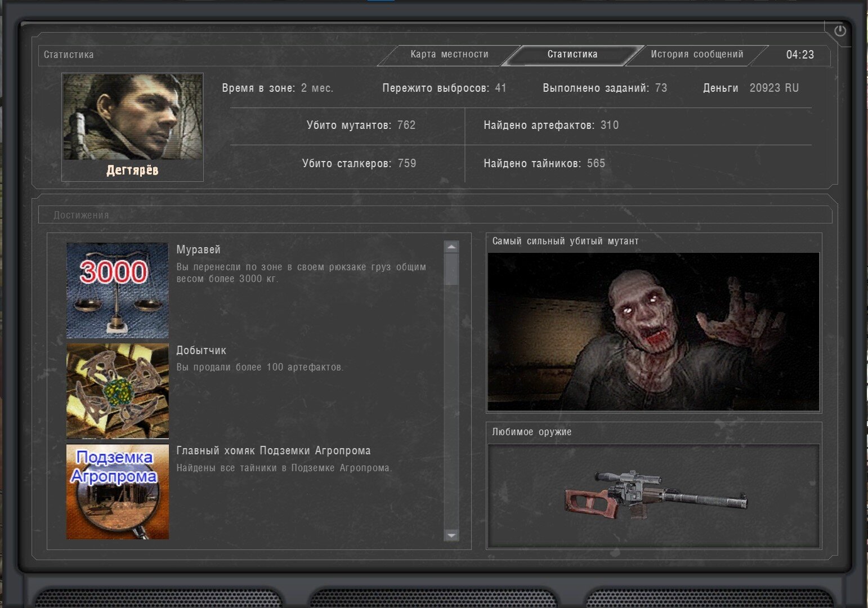Image resolution: width=868 pixels, height=608 pixels.
Task: Click the Достижения section header
Action: point(81,215)
